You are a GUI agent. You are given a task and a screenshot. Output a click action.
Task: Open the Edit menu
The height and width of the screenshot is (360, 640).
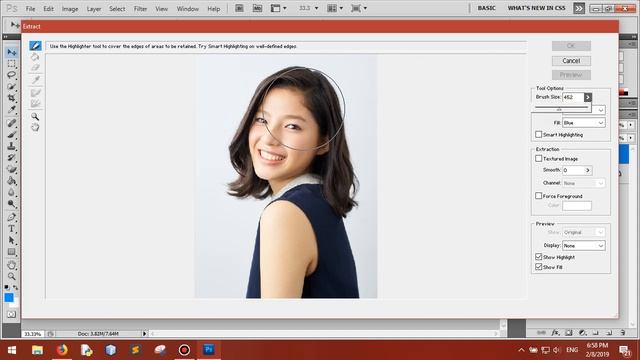(49, 9)
